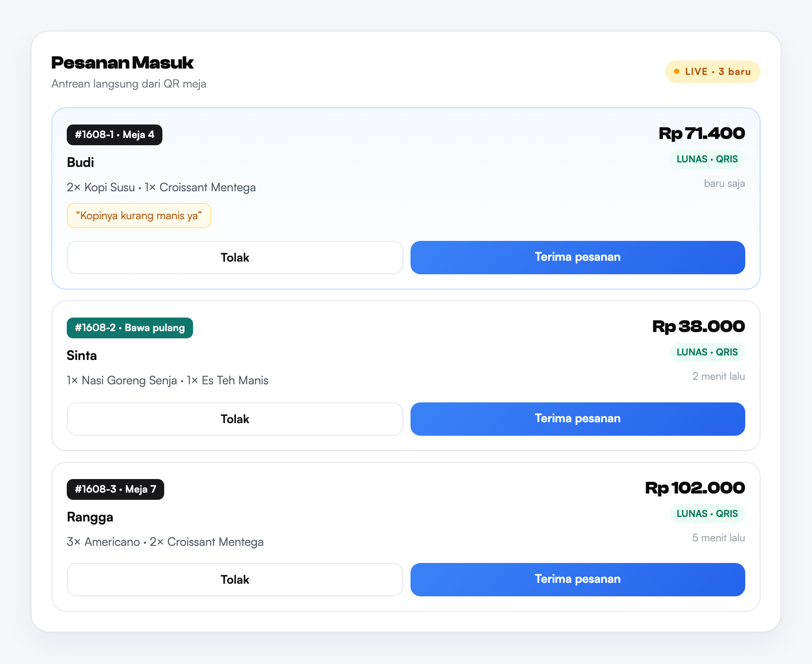Click the Pesanan Masuk heading

tap(122, 63)
